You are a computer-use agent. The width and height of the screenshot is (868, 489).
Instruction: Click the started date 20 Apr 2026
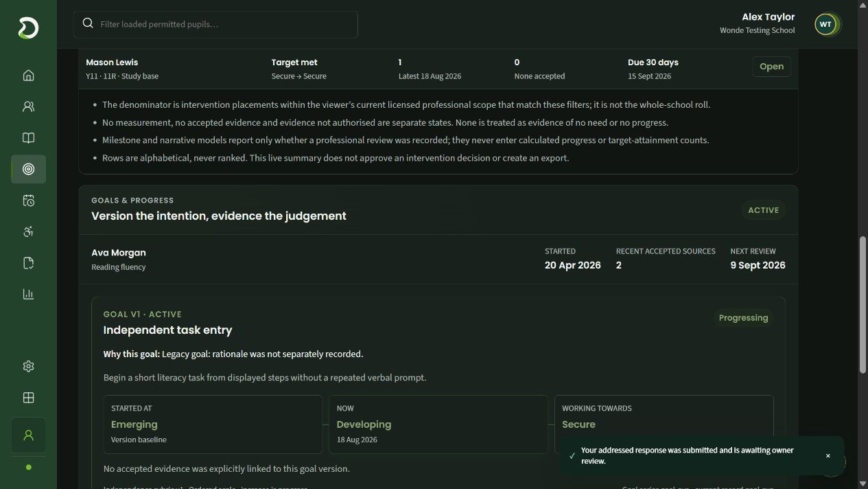tap(573, 265)
